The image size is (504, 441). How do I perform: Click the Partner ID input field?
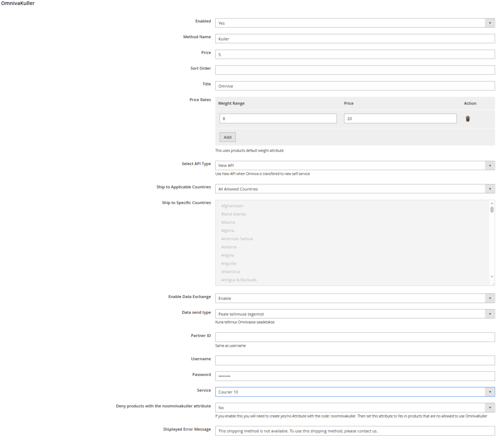click(x=355, y=337)
